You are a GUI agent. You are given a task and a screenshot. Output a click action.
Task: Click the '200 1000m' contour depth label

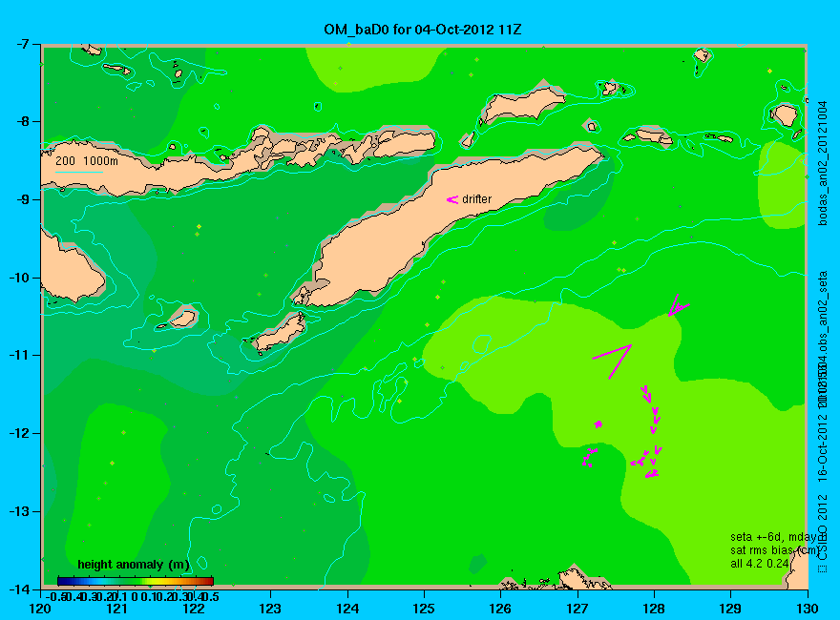point(87,160)
